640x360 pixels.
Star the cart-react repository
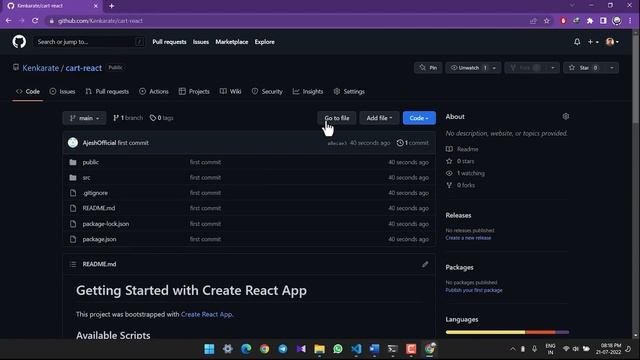pyautogui.click(x=584, y=68)
